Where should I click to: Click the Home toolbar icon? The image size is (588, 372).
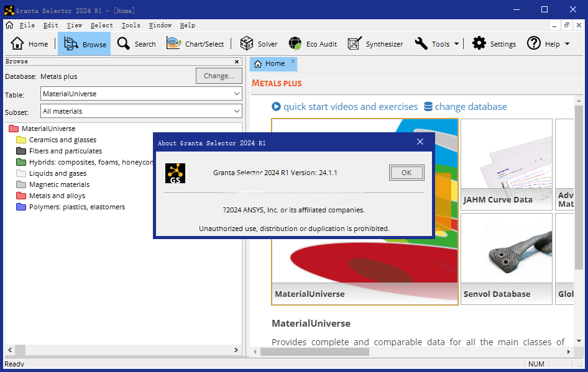17,44
